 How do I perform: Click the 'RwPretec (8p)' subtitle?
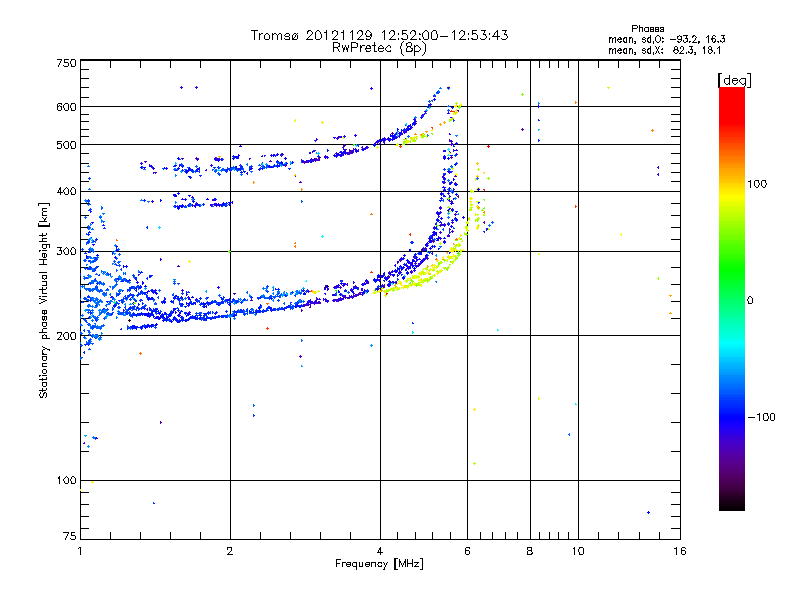pos(379,48)
